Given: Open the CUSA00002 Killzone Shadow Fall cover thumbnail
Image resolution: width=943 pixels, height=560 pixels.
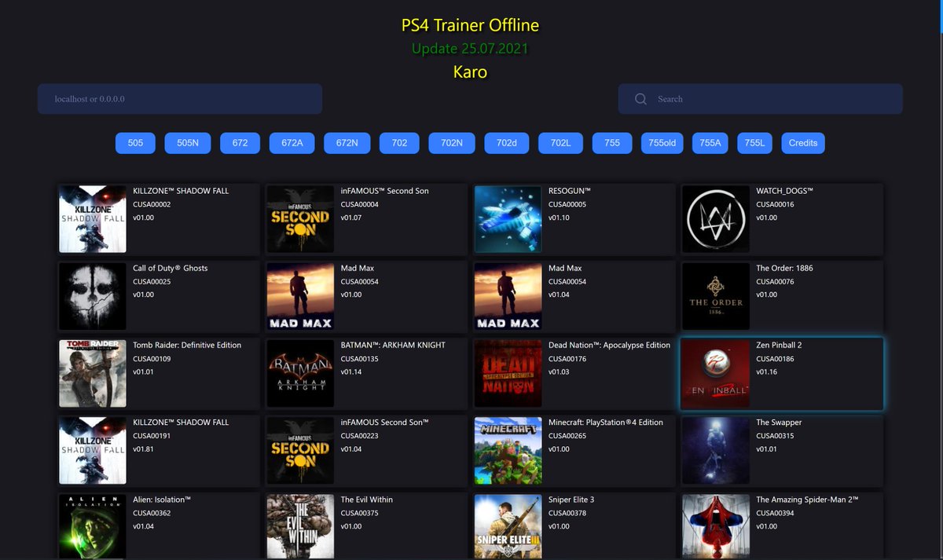Looking at the screenshot, I should click(93, 219).
